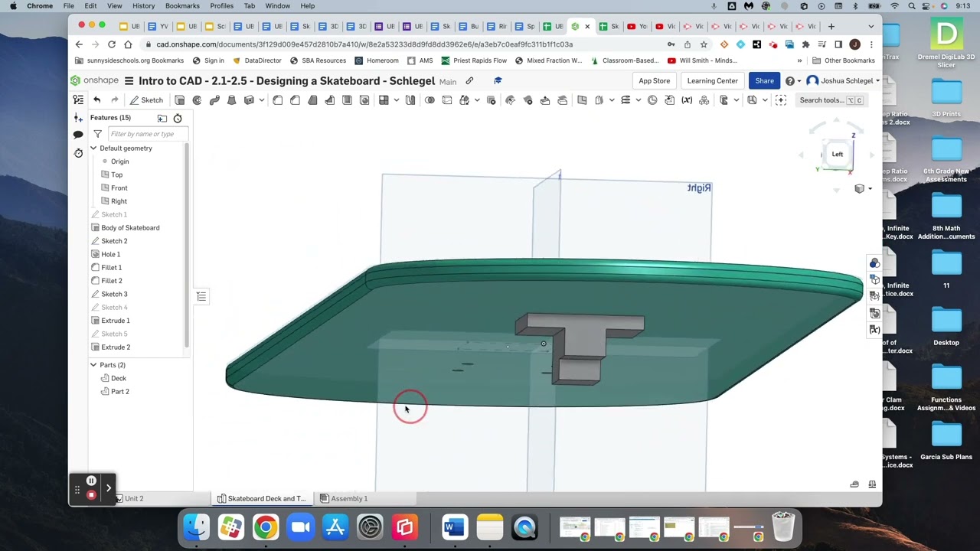Select the Boolean tool

(430, 100)
